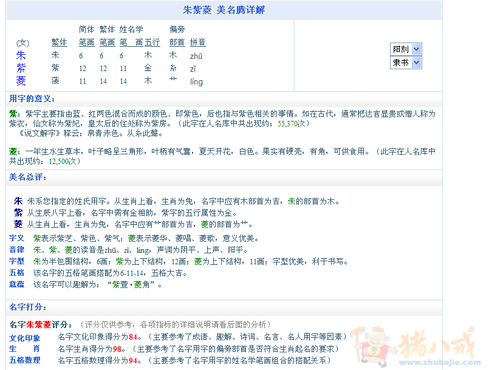
Task: Click the green 菱 at meaning paragraph start
Action: coord(13,151)
